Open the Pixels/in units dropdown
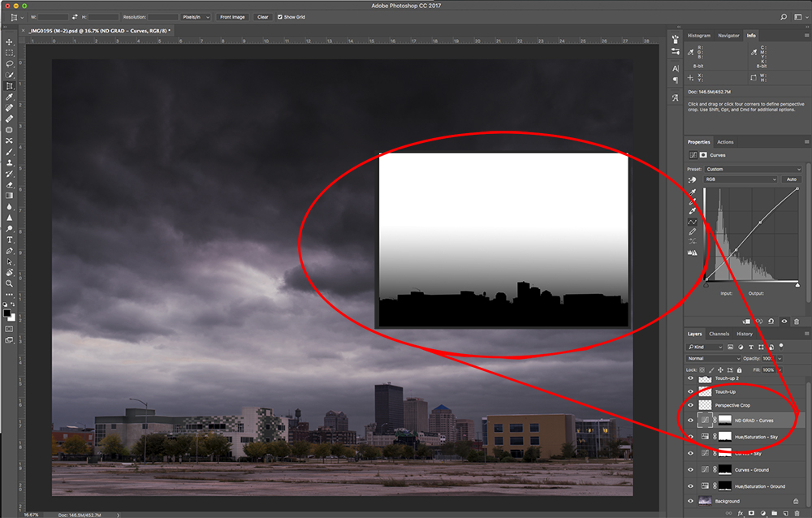 pyautogui.click(x=196, y=17)
